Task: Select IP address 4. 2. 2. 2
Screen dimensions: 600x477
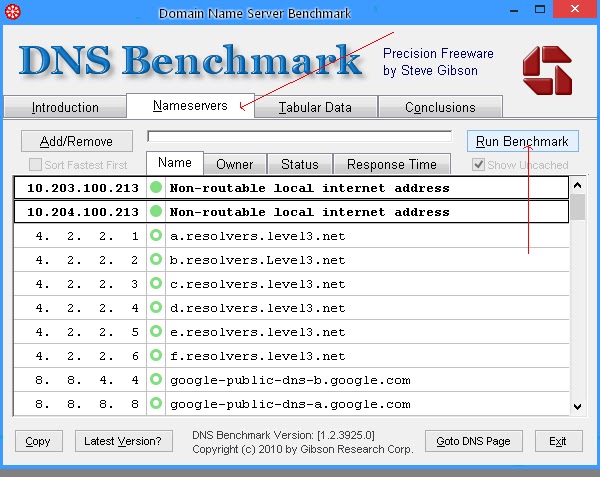Action: [x=87, y=260]
